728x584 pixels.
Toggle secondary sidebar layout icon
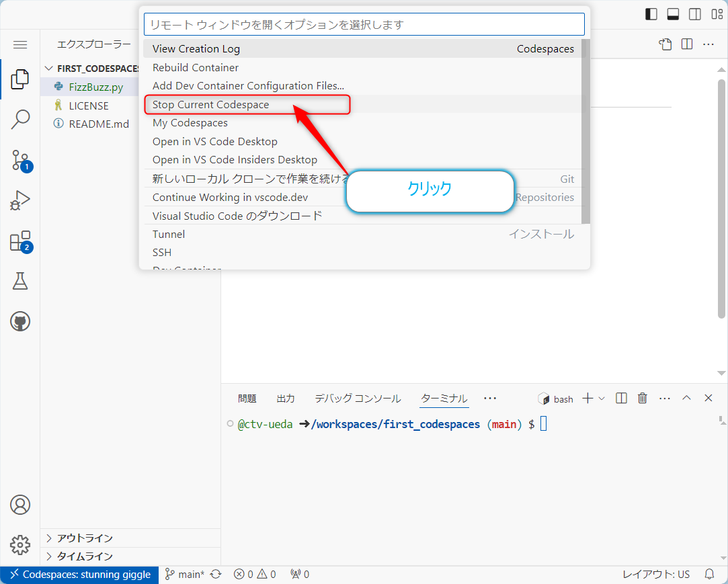pos(695,14)
